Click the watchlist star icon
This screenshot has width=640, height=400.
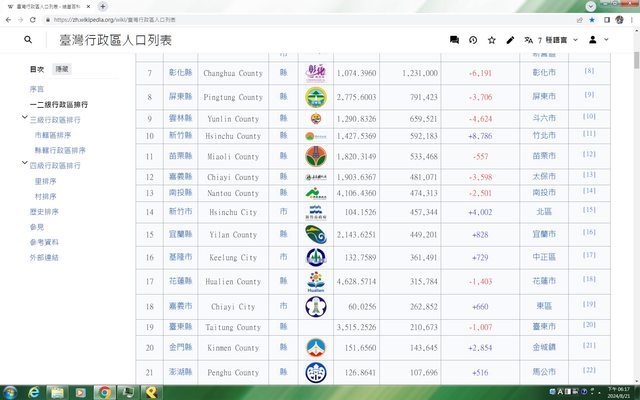tap(492, 40)
